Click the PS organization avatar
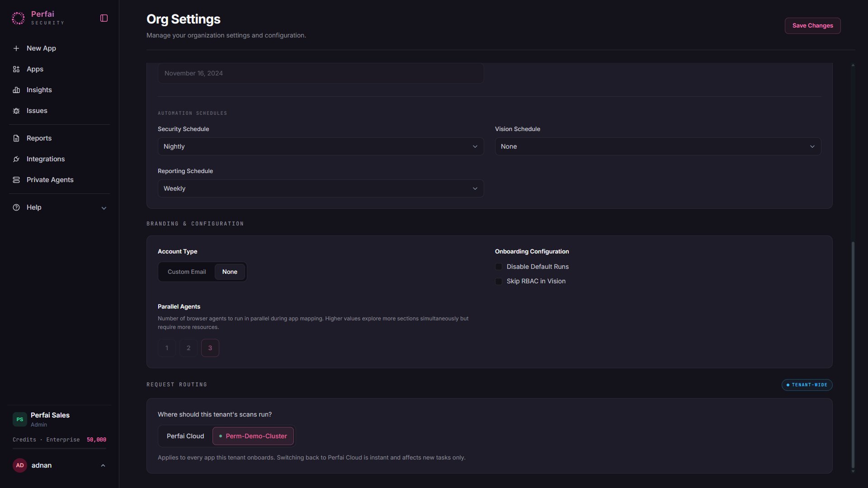 click(20, 419)
